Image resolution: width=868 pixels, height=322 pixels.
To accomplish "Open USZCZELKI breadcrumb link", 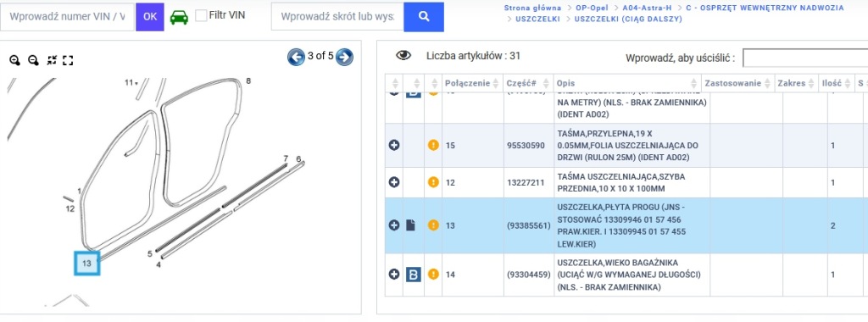I will coord(537,19).
